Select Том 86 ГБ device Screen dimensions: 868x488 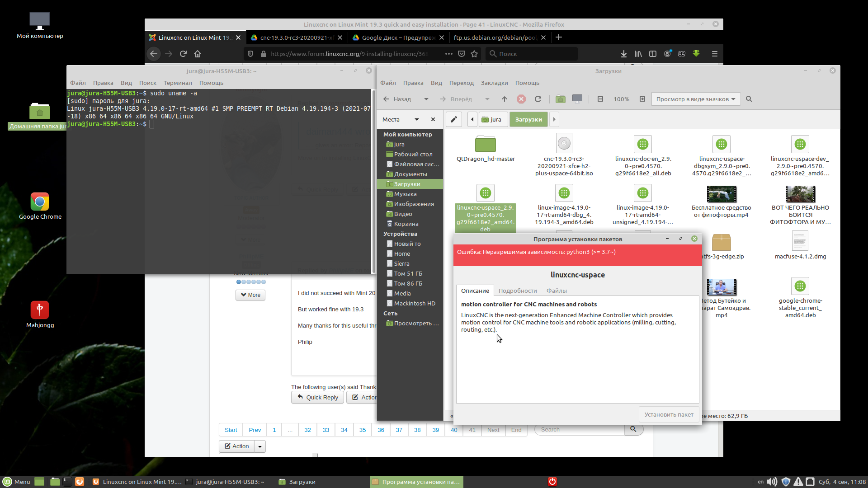410,283
